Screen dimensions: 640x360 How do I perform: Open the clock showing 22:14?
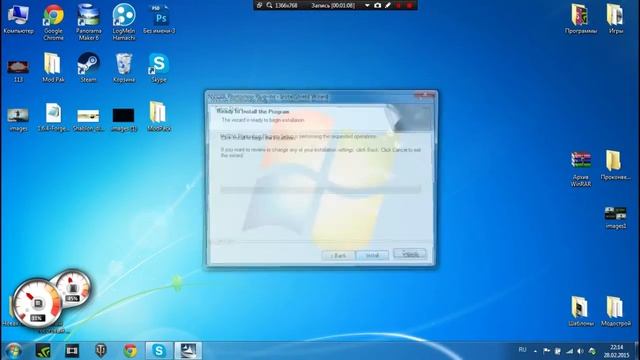[616, 351]
